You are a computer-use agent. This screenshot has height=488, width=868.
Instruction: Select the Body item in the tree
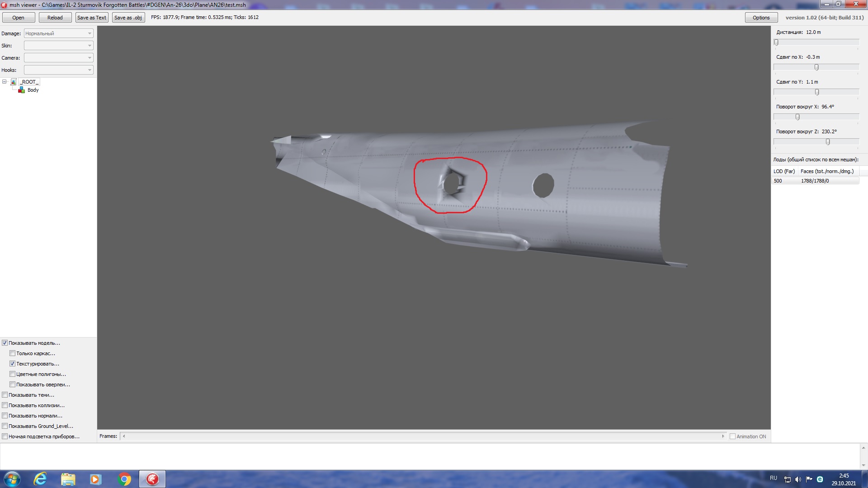(x=33, y=90)
